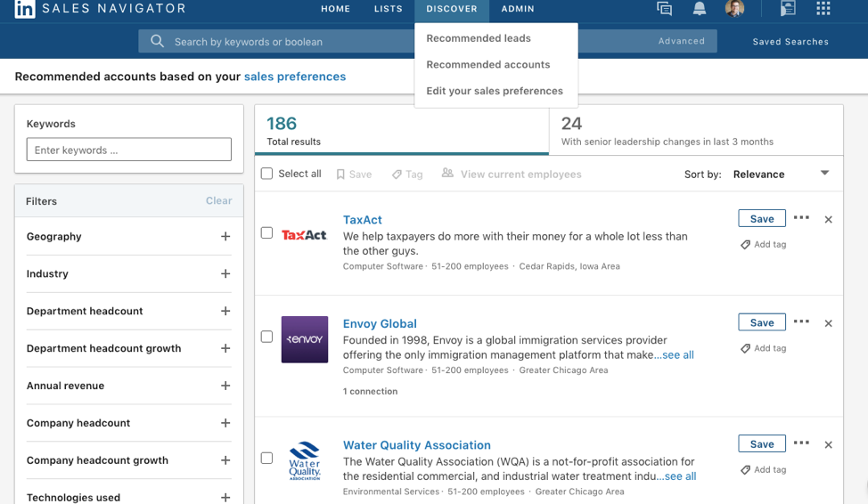Choose Recommended accounts from menu
Image resolution: width=868 pixels, height=504 pixels.
(x=488, y=65)
